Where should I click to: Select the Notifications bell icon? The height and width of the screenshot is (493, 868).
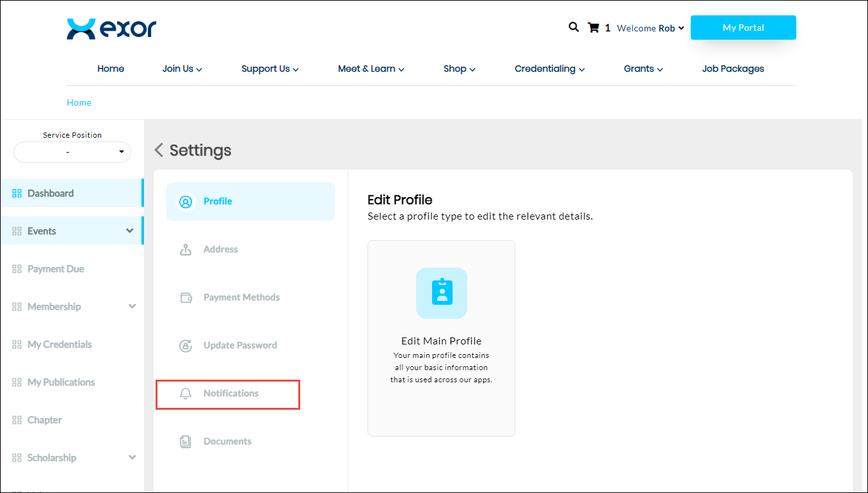[186, 394]
